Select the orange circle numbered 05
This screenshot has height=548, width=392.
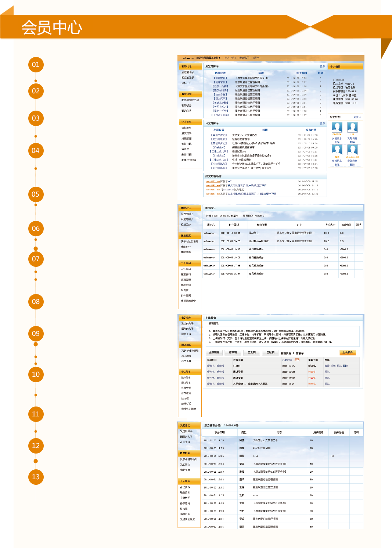click(36, 194)
